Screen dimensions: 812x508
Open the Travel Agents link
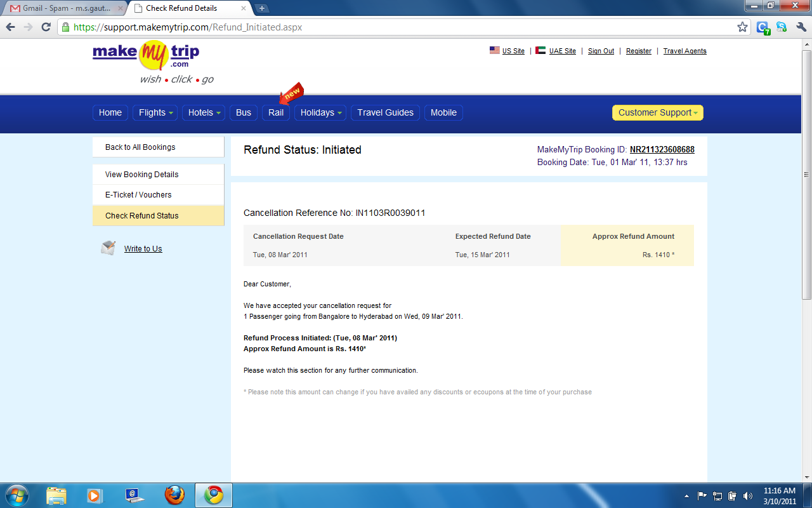point(684,51)
